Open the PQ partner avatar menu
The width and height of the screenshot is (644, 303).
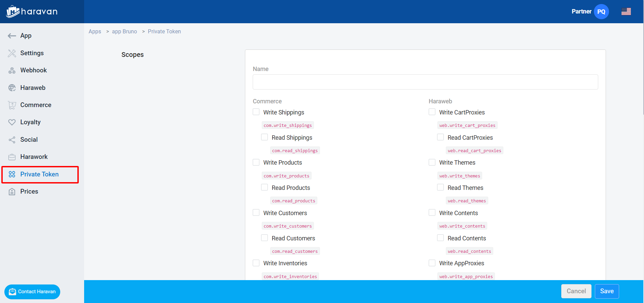tap(601, 11)
